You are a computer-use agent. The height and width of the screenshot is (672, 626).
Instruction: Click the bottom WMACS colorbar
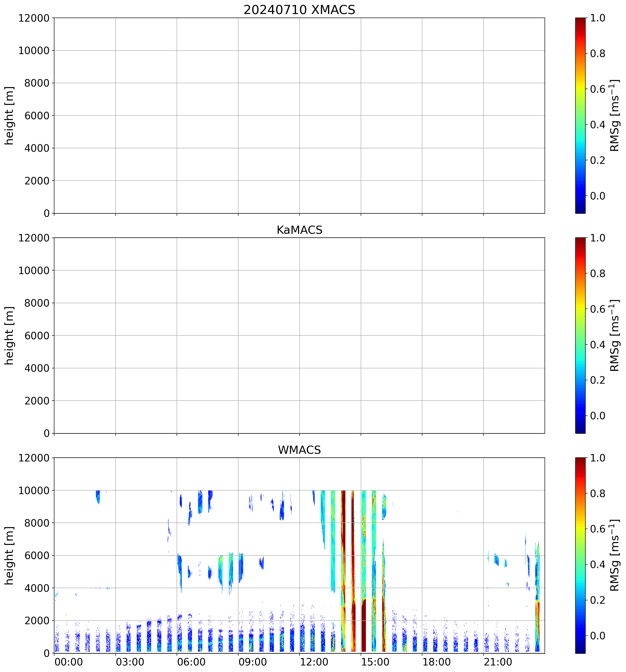580,555
